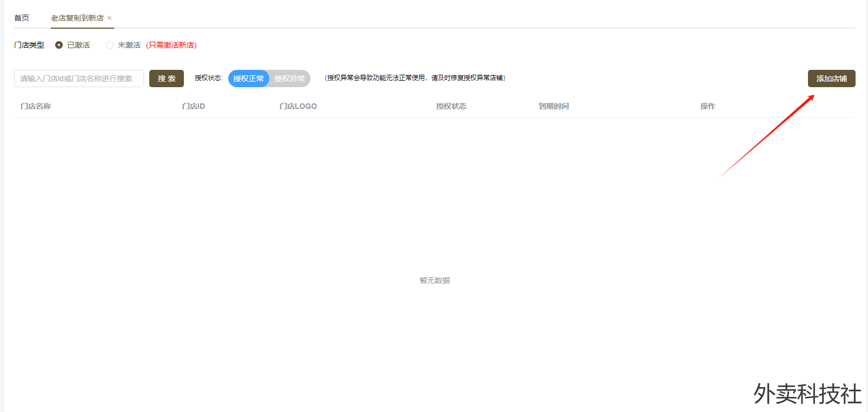868x412 pixels.
Task: Click the 门店类型 label
Action: (29, 45)
